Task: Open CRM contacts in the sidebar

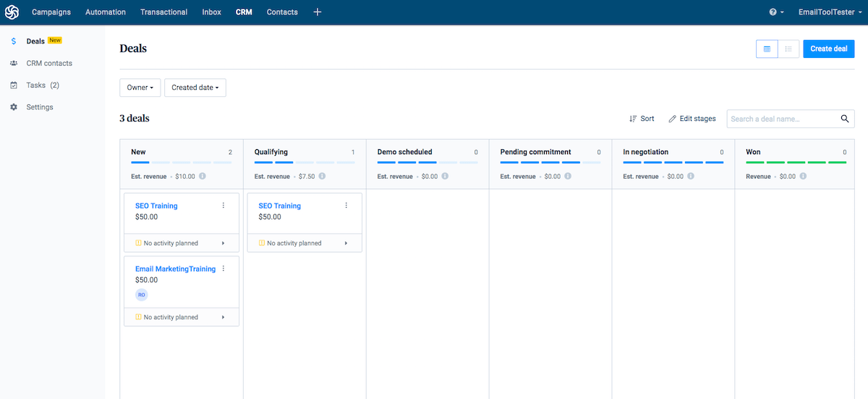Action: click(x=49, y=63)
